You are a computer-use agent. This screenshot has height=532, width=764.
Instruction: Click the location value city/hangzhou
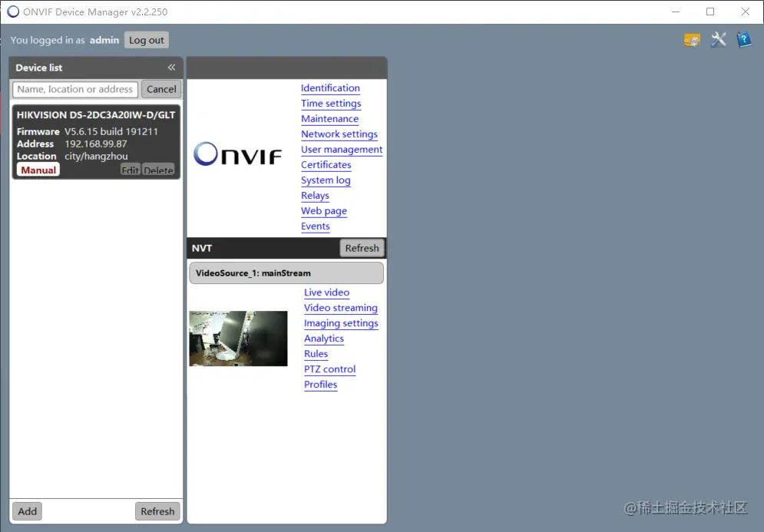tap(96, 156)
